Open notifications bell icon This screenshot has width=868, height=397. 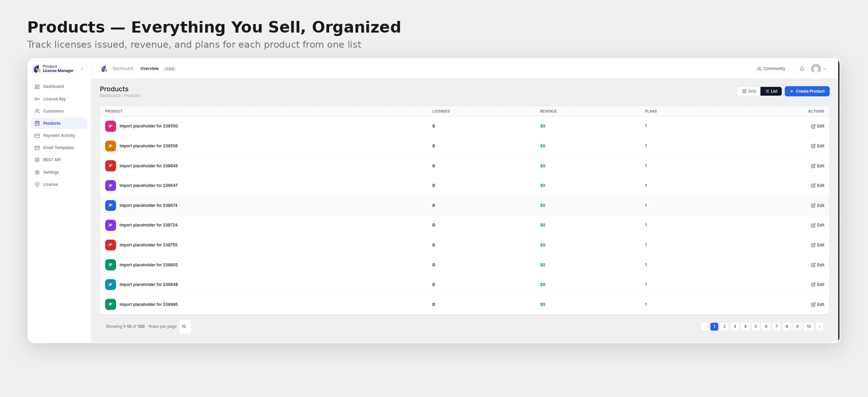[x=802, y=69]
